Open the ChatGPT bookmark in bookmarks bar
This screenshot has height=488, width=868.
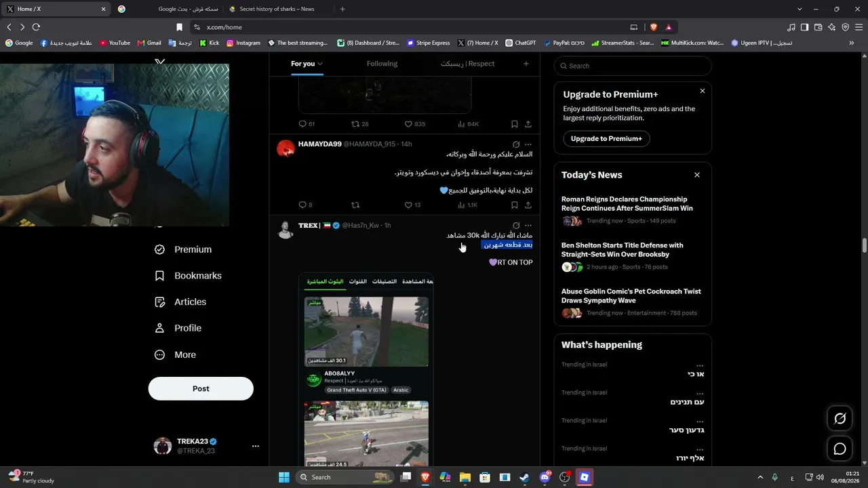pyautogui.click(x=520, y=43)
